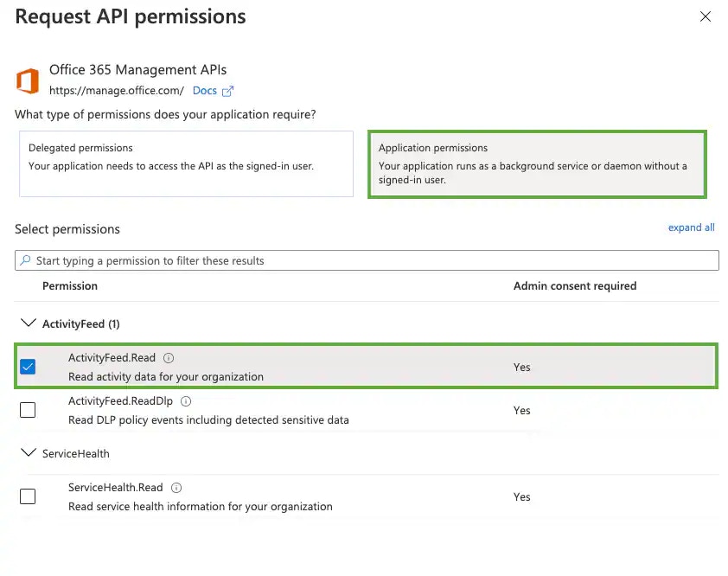Select the Delegated permissions option
Viewport: 728px width, 576px height.
(x=186, y=163)
